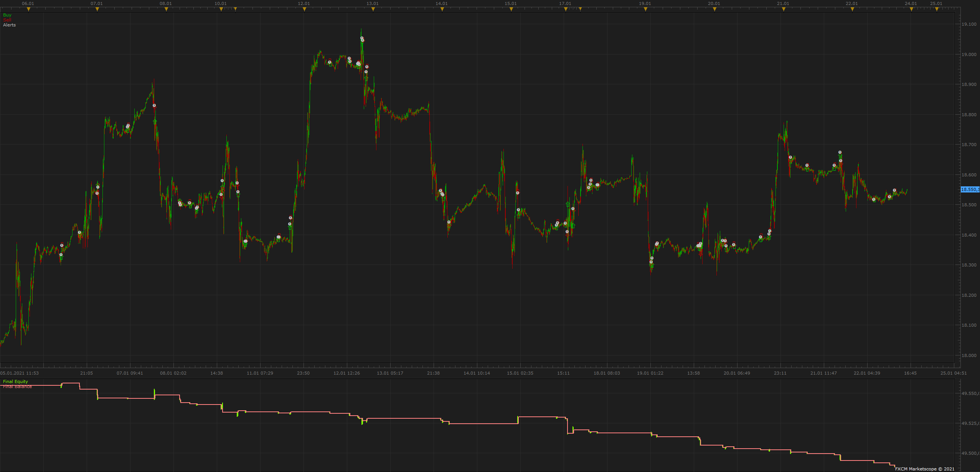Click the 15.01 02:35 time label
980x472 pixels.
[520, 373]
